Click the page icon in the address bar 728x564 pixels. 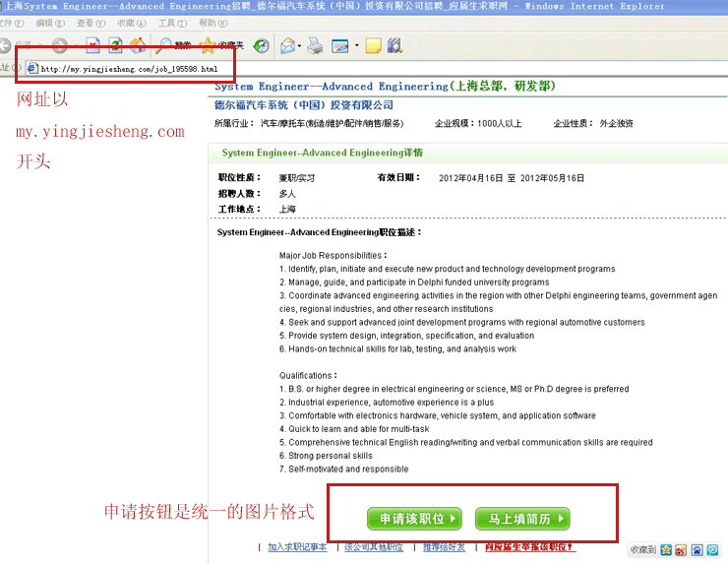(32, 69)
